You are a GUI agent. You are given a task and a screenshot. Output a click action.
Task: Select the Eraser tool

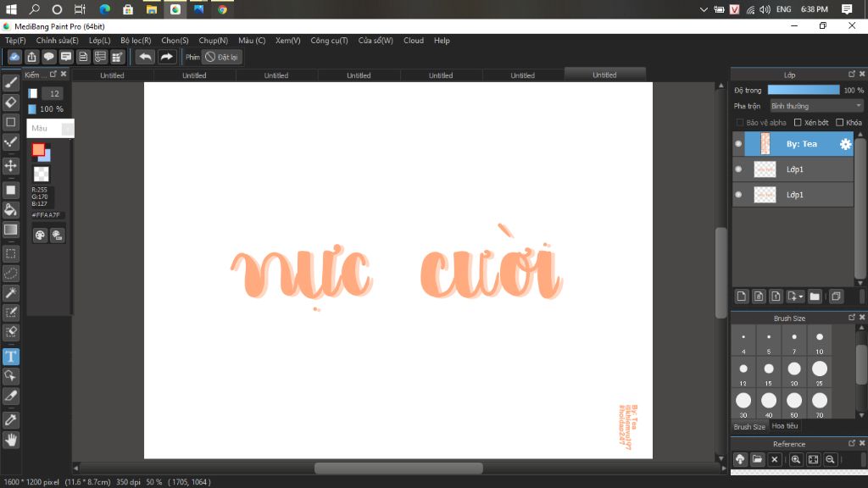[x=10, y=103]
